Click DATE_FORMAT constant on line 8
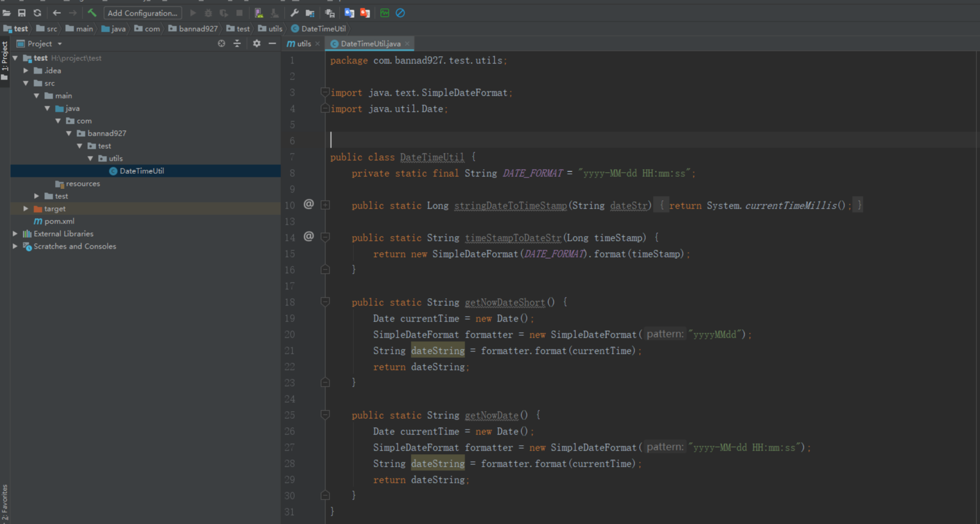980x524 pixels. coord(532,173)
